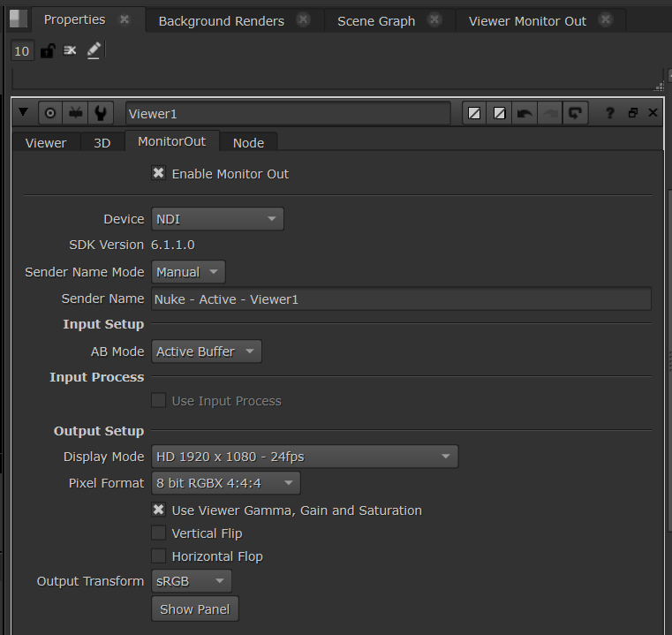Expand the Pixel Format dropdown

225,483
